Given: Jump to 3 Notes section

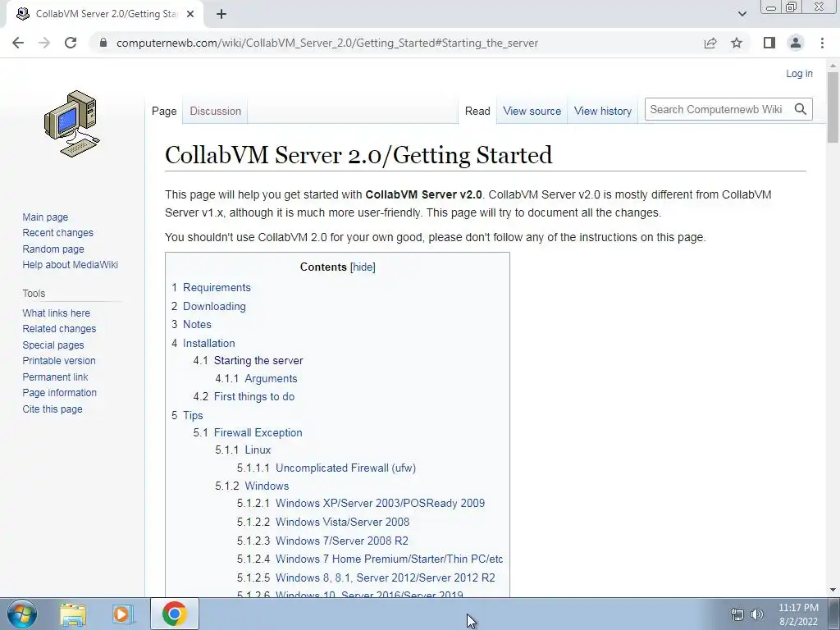Looking at the screenshot, I should (x=191, y=324).
